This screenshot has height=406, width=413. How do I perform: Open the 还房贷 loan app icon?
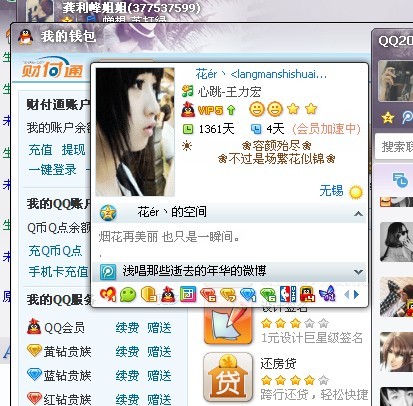(x=228, y=377)
